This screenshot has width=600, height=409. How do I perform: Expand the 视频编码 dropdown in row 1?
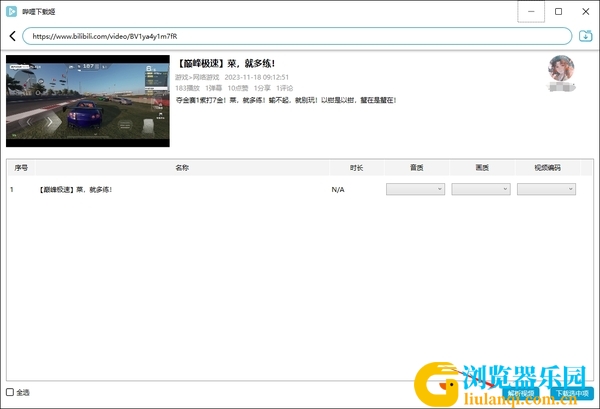[x=546, y=189]
